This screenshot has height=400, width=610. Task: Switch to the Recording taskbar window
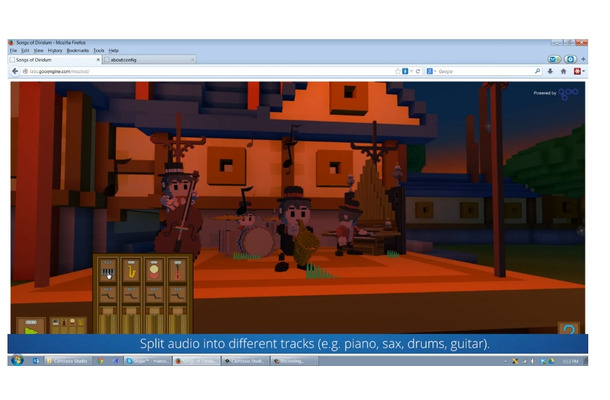click(x=294, y=361)
